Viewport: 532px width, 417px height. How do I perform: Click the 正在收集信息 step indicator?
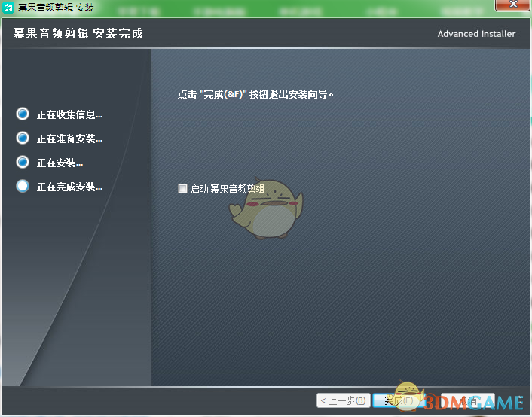point(23,114)
